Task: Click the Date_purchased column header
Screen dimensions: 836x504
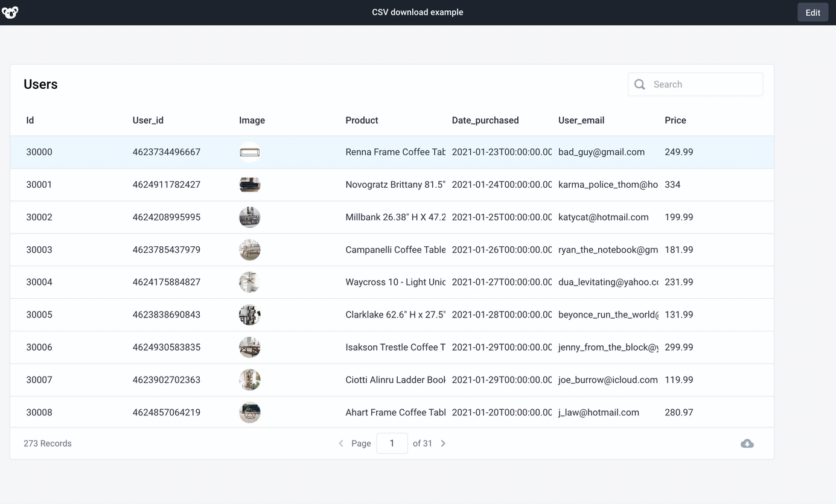Action: (x=485, y=120)
